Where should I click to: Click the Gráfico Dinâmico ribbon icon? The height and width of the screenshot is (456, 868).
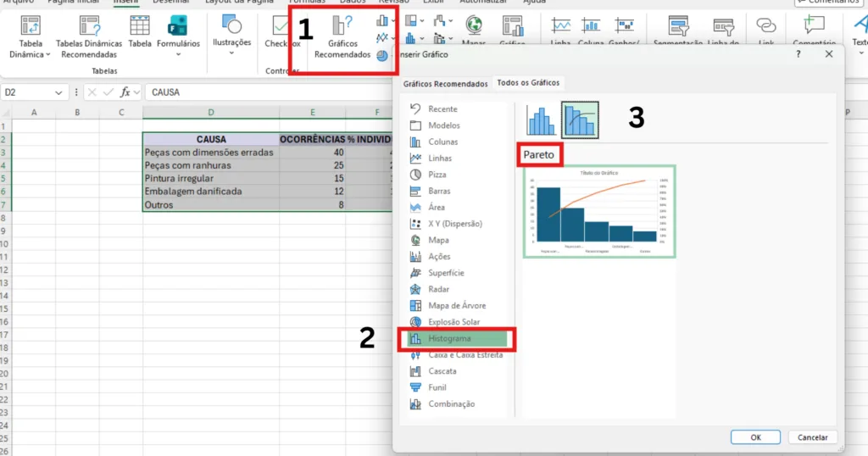(x=513, y=26)
